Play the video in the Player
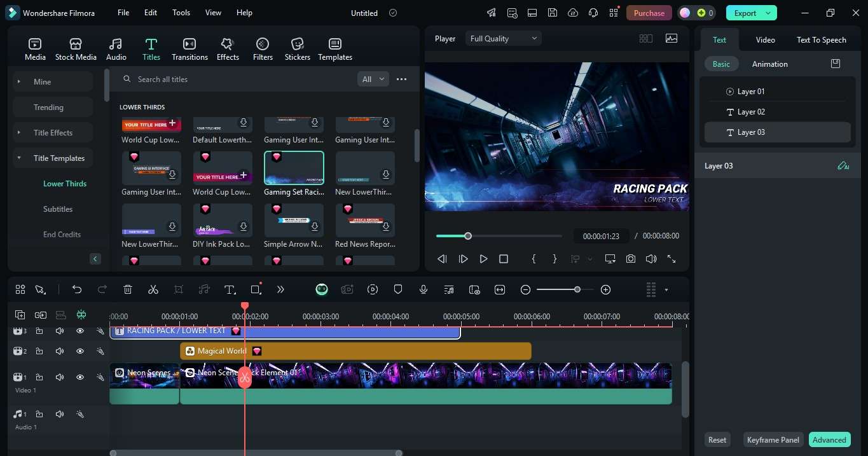 pyautogui.click(x=483, y=259)
